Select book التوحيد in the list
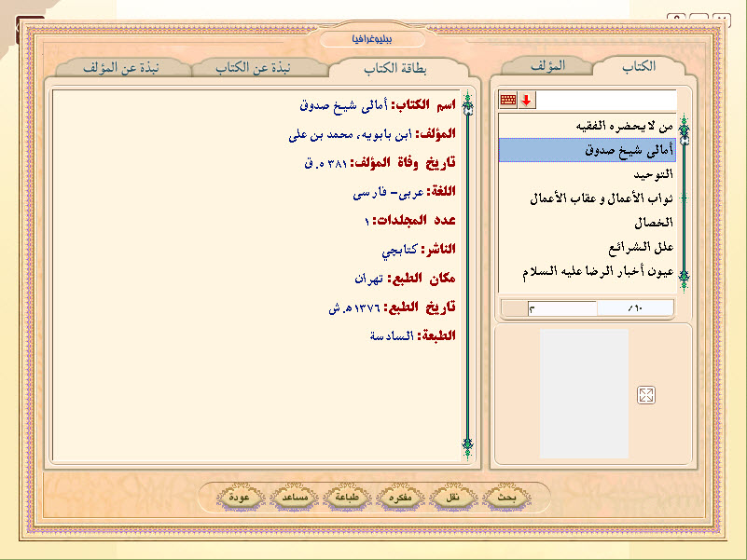This screenshot has width=747, height=560. pyautogui.click(x=587, y=175)
